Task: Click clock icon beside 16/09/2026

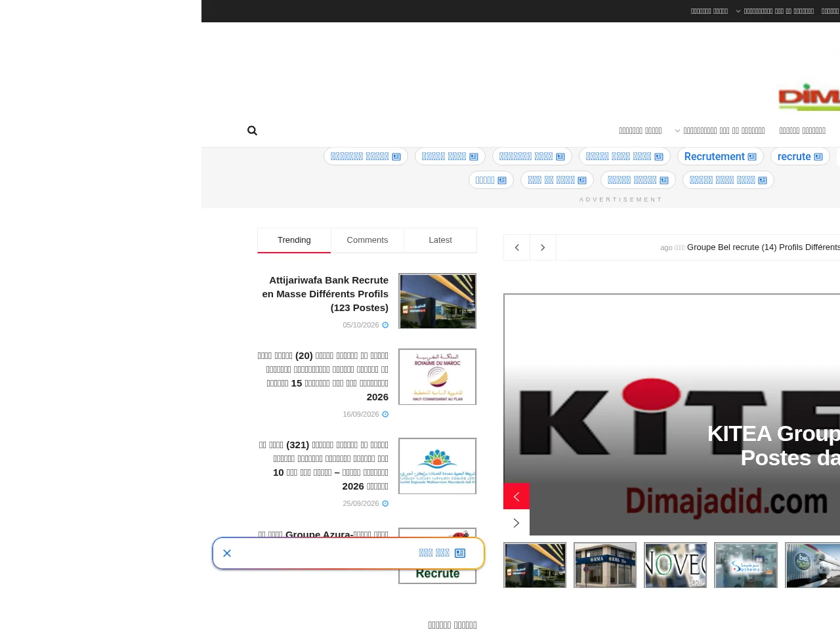Action: click(x=385, y=414)
